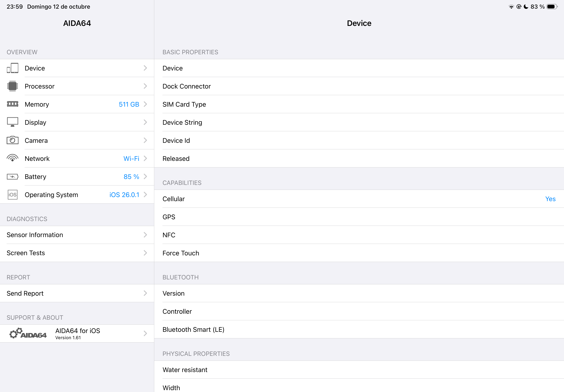564x392 pixels.
Task: Click the Camera icon in sidebar
Action: [13, 140]
